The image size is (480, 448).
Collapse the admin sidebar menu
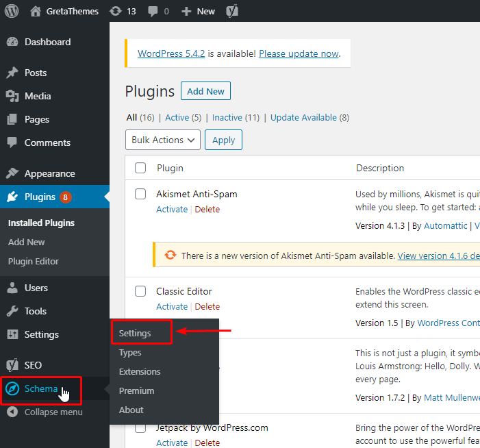point(53,412)
